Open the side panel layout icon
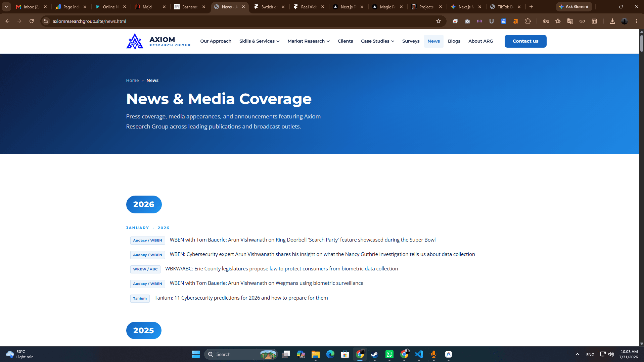Screen dimensions: 644x362 click(594, 21)
